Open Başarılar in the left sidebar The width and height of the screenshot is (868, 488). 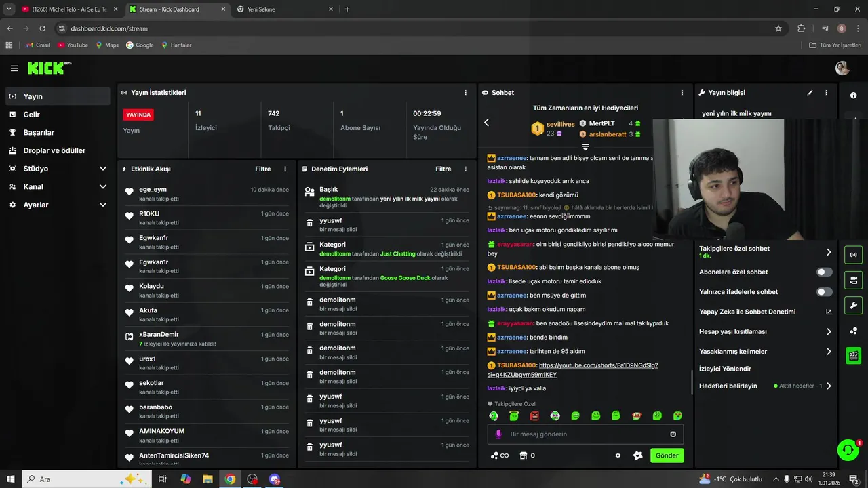coord(58,132)
